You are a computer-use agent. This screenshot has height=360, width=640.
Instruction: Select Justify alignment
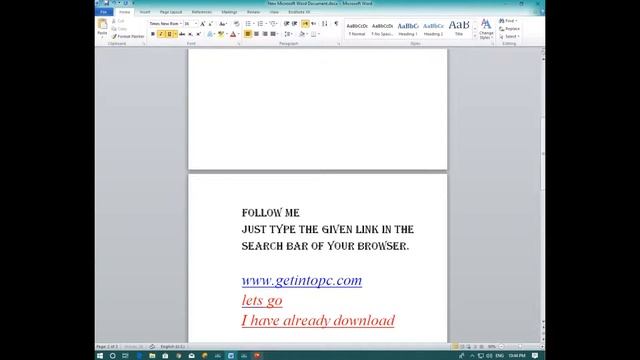[273, 34]
